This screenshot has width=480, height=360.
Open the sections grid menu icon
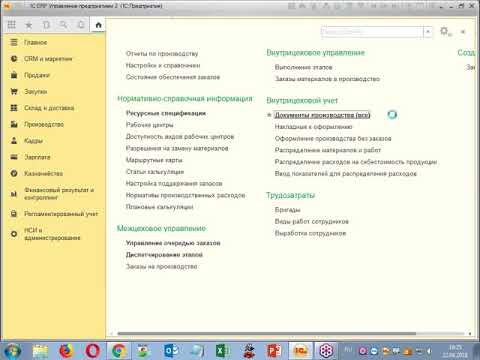(11, 25)
